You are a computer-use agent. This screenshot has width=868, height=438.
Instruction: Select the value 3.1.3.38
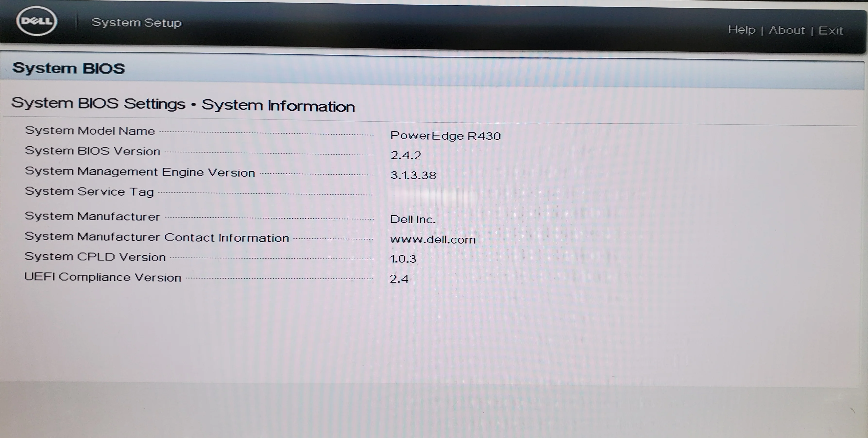click(413, 175)
